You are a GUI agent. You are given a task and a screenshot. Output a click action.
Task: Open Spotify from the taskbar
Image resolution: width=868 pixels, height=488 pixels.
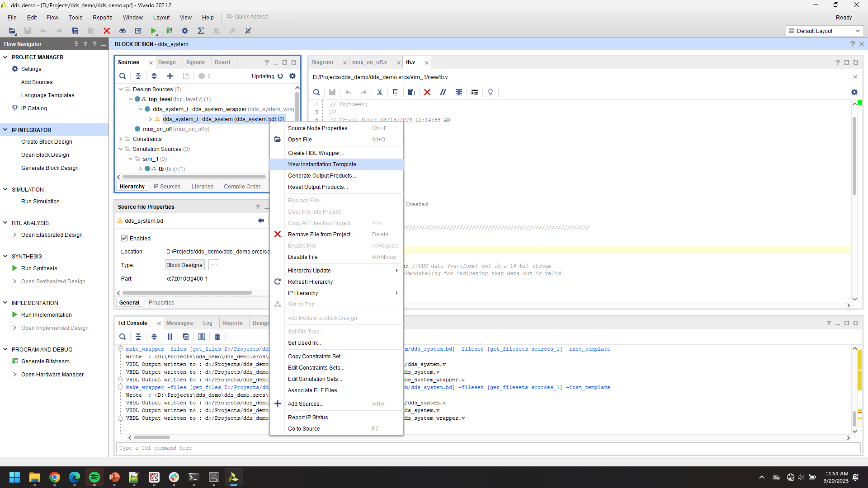coord(94,477)
